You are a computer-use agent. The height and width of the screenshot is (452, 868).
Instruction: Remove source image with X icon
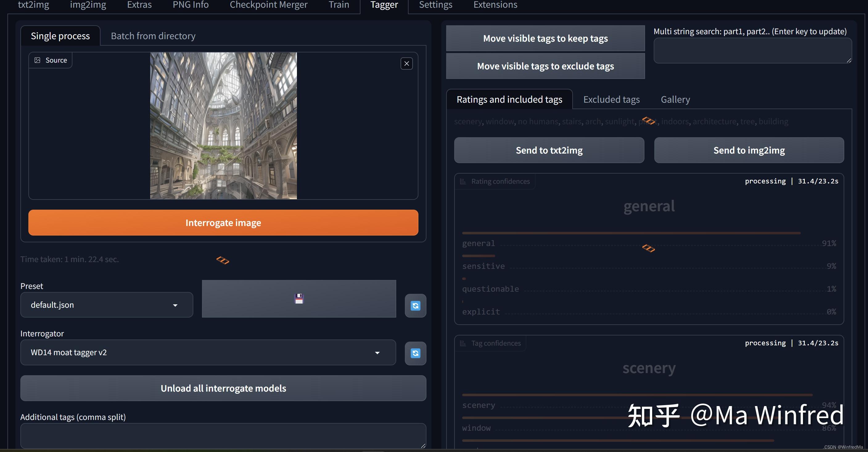pyautogui.click(x=406, y=63)
